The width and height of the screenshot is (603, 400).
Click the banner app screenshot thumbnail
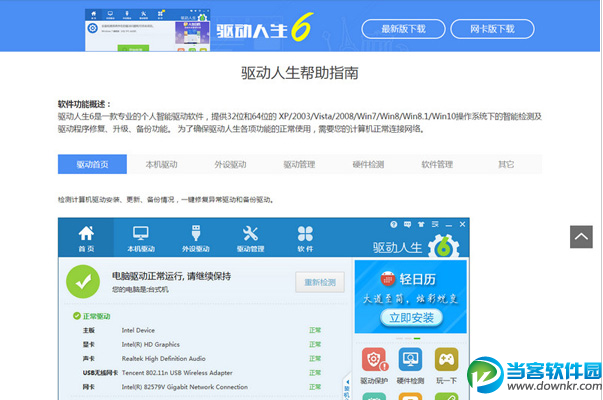tap(148, 30)
